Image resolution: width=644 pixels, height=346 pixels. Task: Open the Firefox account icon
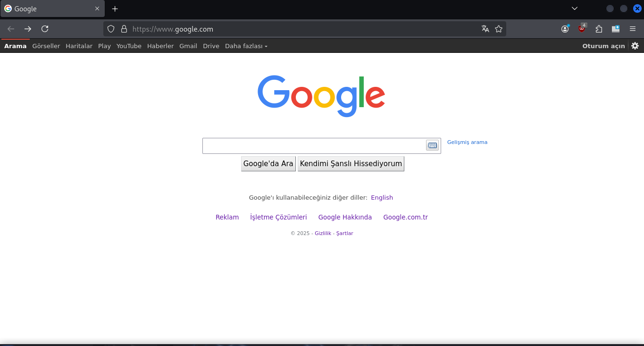pos(565,29)
